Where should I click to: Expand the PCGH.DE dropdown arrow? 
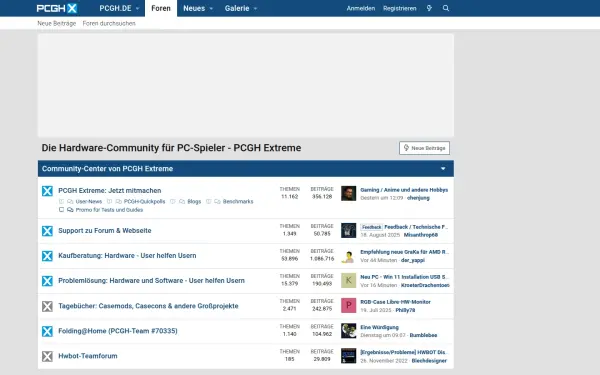[x=137, y=8]
